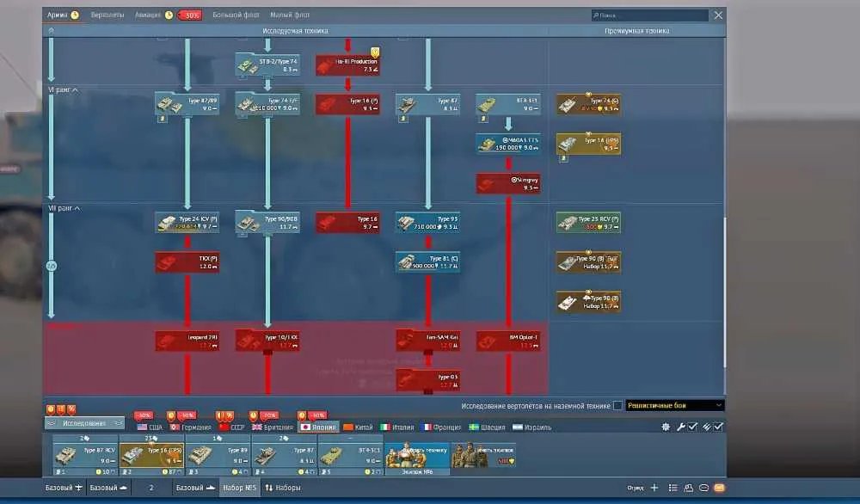Toggle the checkbox beside the wrench icon
Screen dimensions: 860x504
click(692, 427)
